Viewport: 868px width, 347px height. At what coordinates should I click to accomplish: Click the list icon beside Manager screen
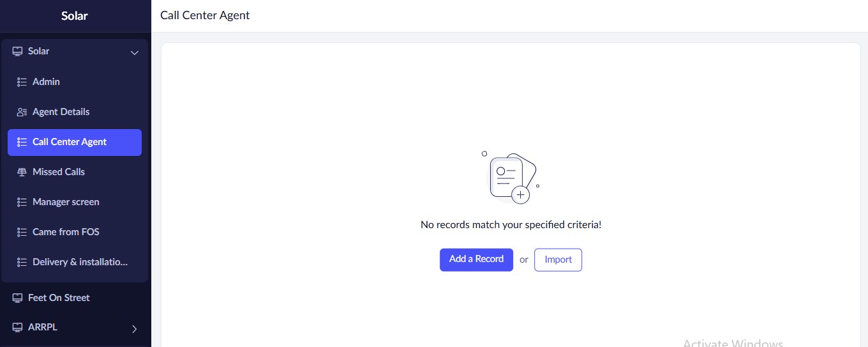point(22,202)
